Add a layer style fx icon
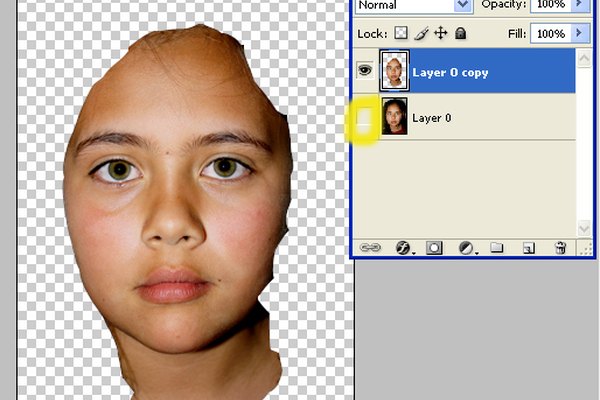 pyautogui.click(x=403, y=248)
